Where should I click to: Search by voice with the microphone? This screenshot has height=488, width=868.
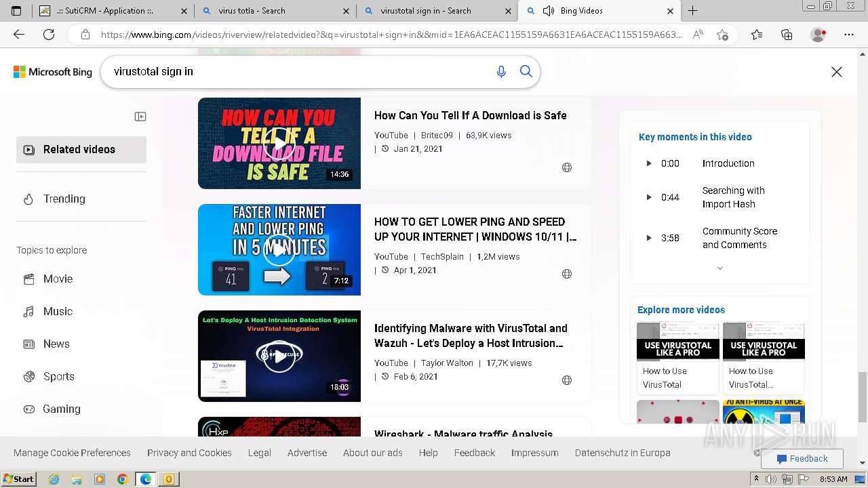click(x=501, y=72)
